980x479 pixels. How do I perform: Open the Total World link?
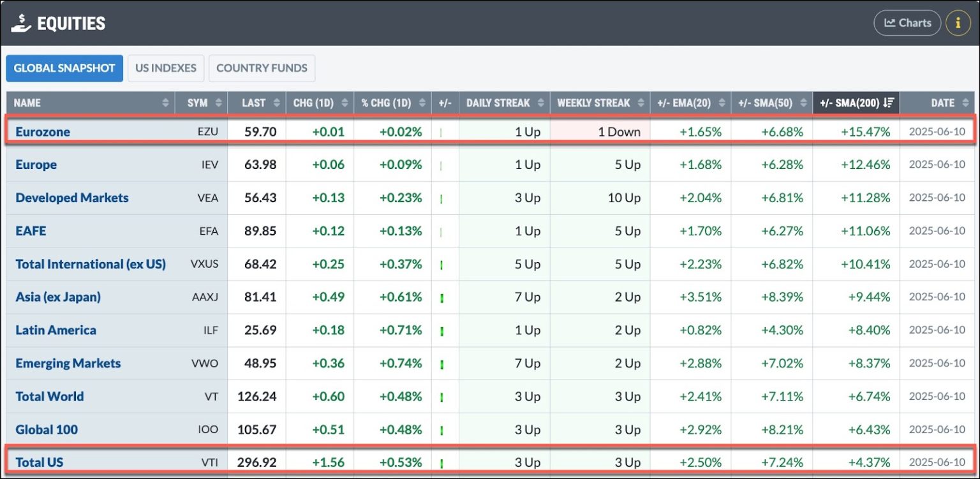coord(50,397)
